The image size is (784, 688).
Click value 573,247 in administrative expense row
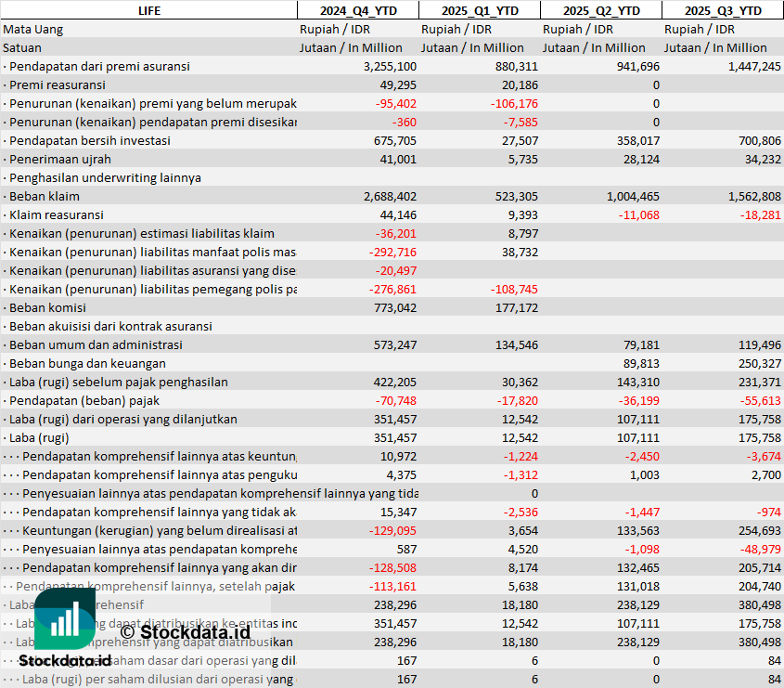coord(395,344)
